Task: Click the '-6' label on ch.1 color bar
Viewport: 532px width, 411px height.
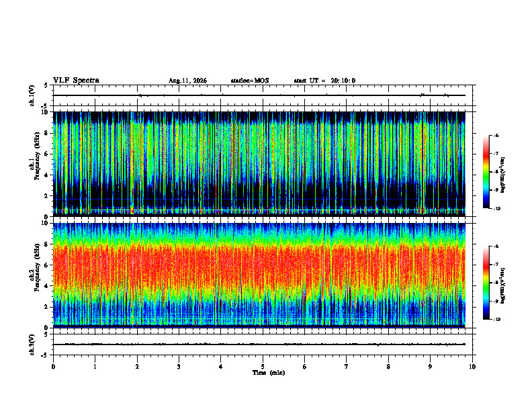Action: click(x=496, y=136)
